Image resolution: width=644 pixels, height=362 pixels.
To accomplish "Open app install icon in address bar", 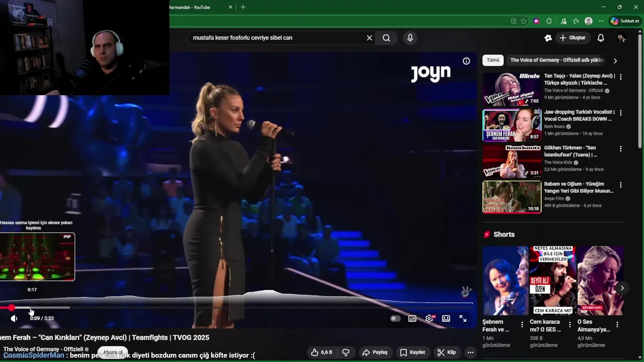I will 513,21.
